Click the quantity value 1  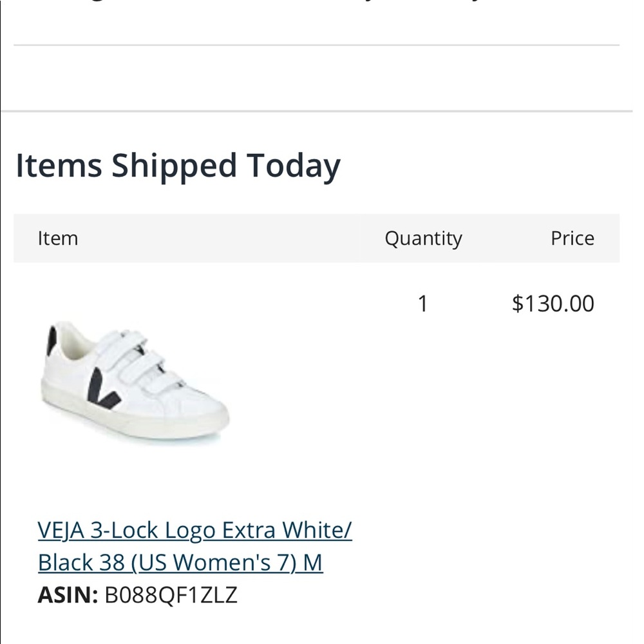click(x=422, y=303)
